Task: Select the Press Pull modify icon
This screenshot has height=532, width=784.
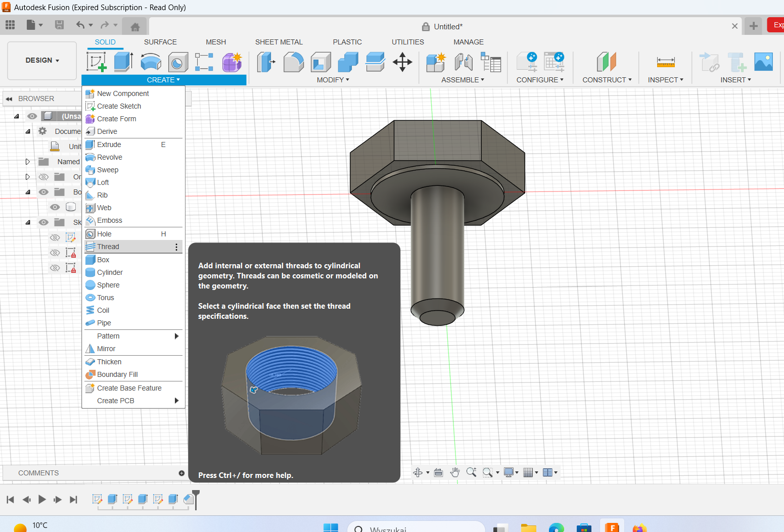Action: (266, 62)
